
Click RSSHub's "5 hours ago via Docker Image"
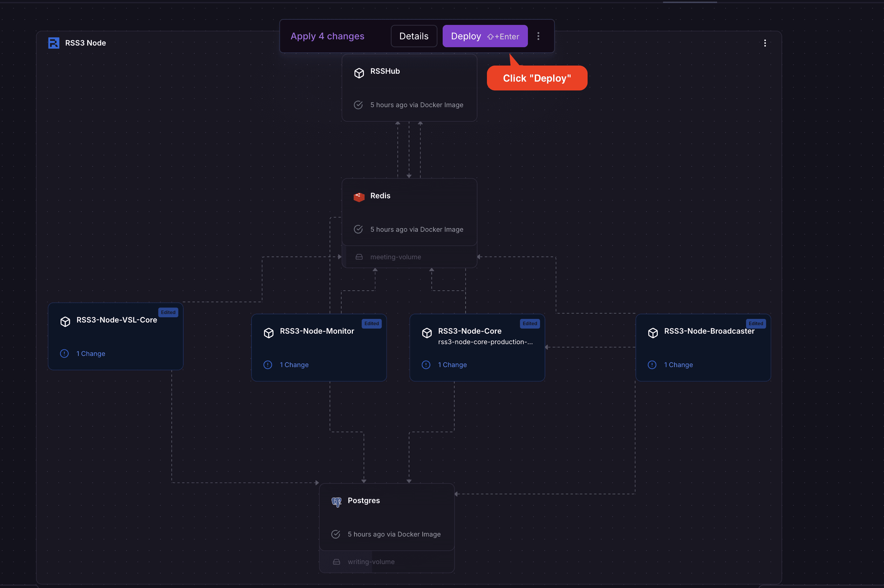pos(417,105)
